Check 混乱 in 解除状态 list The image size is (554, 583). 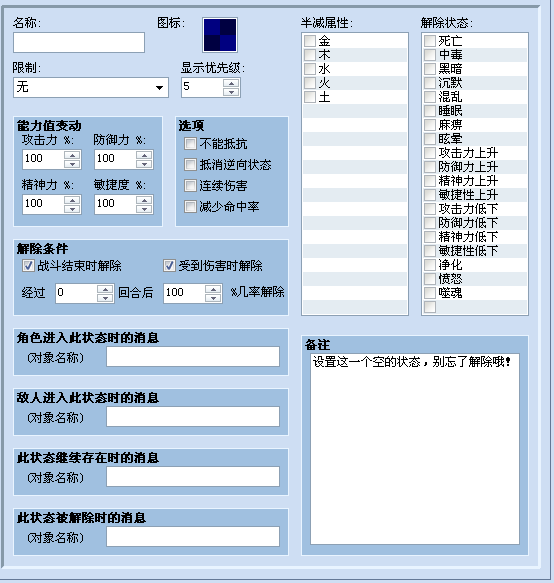click(x=430, y=97)
